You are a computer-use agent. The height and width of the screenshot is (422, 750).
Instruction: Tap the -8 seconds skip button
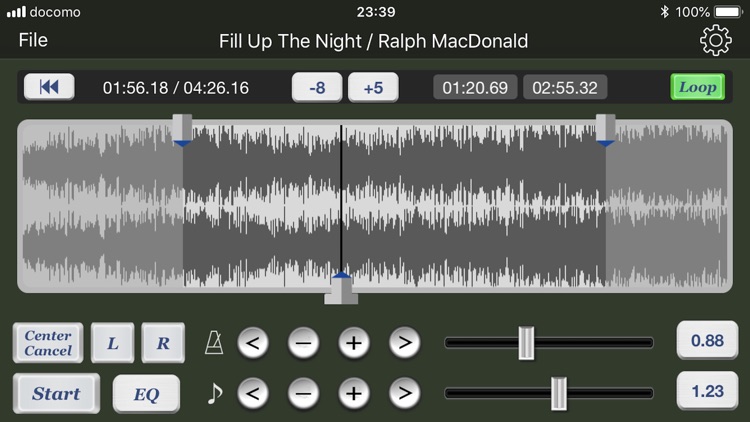pos(317,88)
